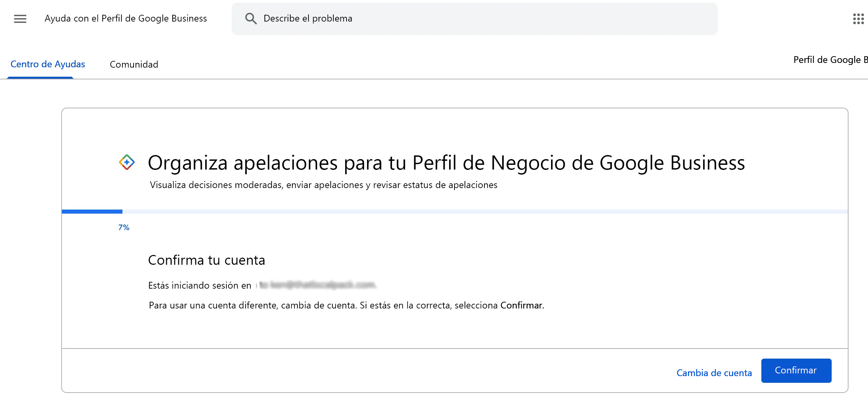Open the Google apps grid
868x403 pixels.
click(858, 19)
